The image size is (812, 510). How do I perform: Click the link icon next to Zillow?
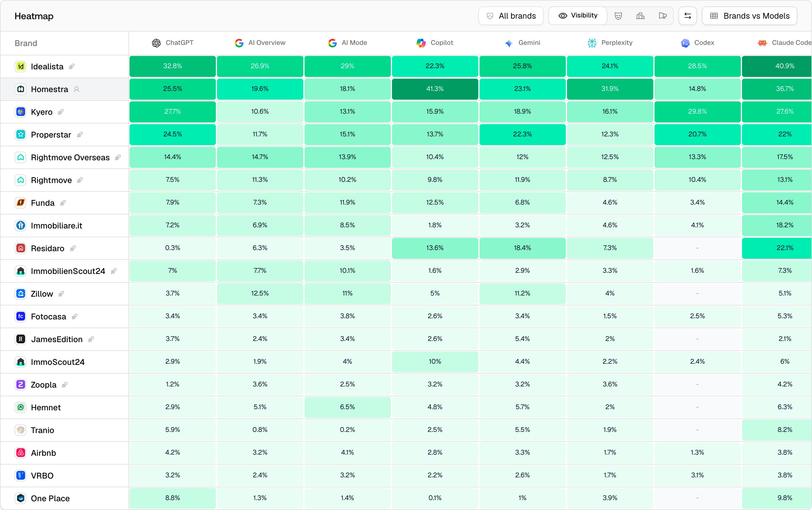pos(61,294)
